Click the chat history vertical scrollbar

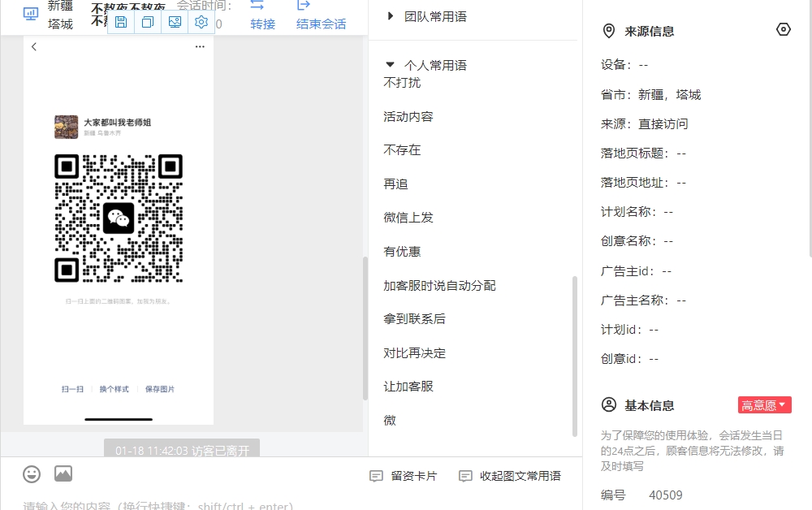(x=365, y=328)
